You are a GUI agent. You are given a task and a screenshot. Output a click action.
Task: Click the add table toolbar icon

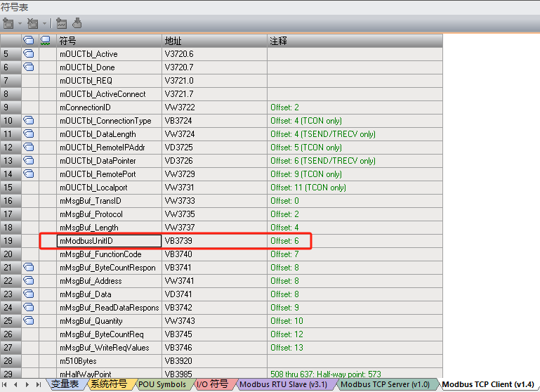pyautogui.click(x=8, y=23)
